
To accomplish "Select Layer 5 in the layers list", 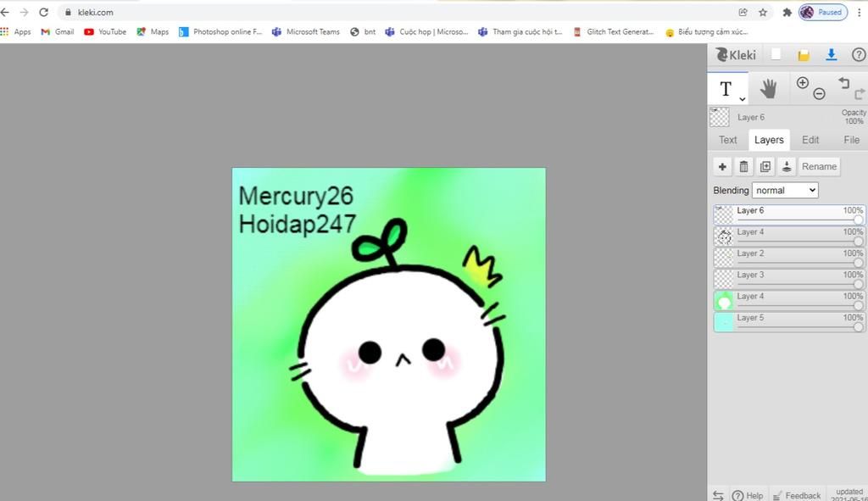I will pos(789,321).
